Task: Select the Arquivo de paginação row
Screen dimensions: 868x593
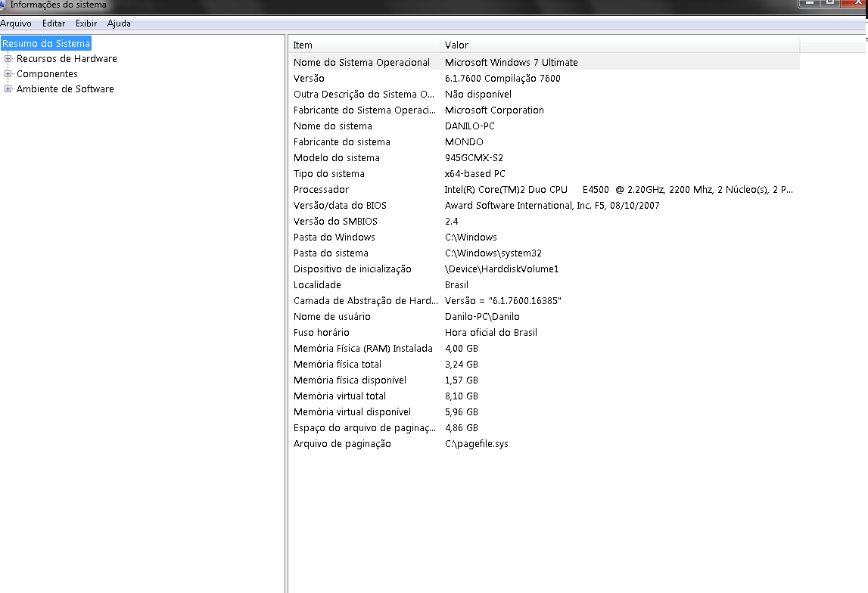Action: [342, 444]
